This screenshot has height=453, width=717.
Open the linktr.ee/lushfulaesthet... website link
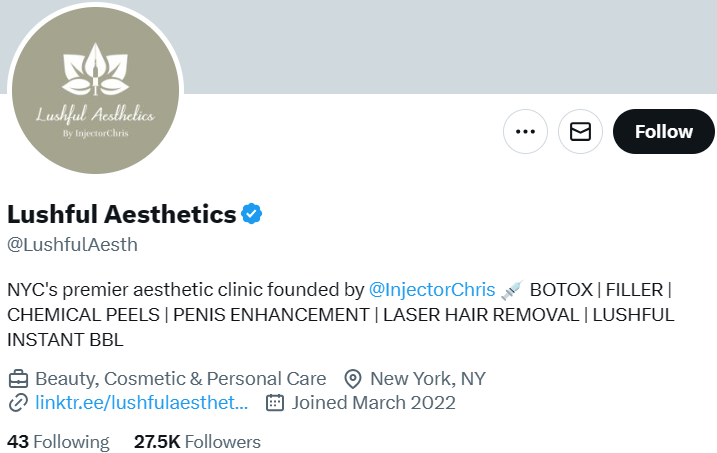(x=141, y=403)
